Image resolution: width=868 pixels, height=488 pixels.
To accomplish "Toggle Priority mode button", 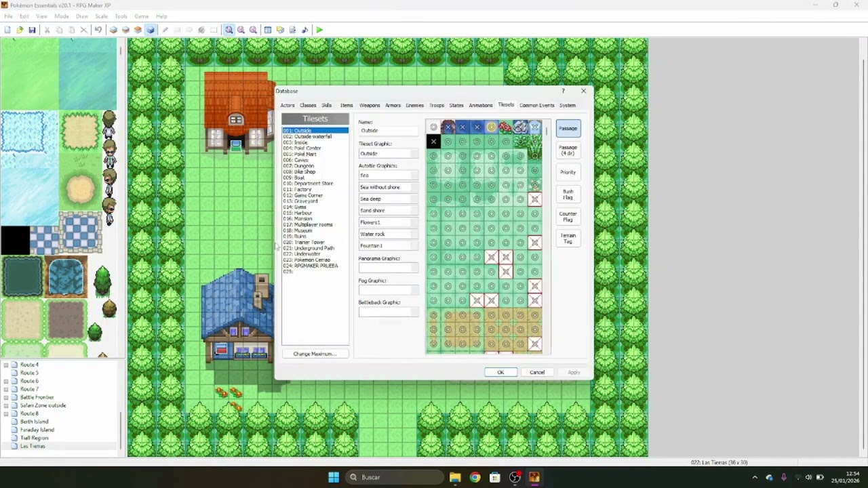I will point(568,172).
